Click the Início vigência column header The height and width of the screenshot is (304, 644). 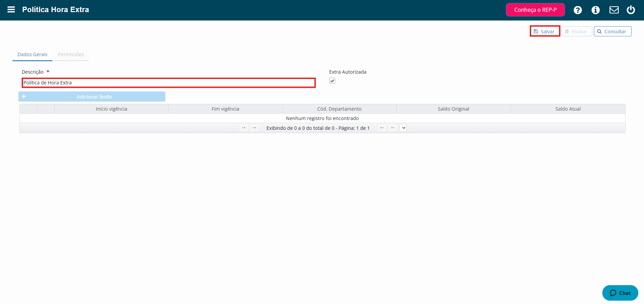tap(112, 109)
